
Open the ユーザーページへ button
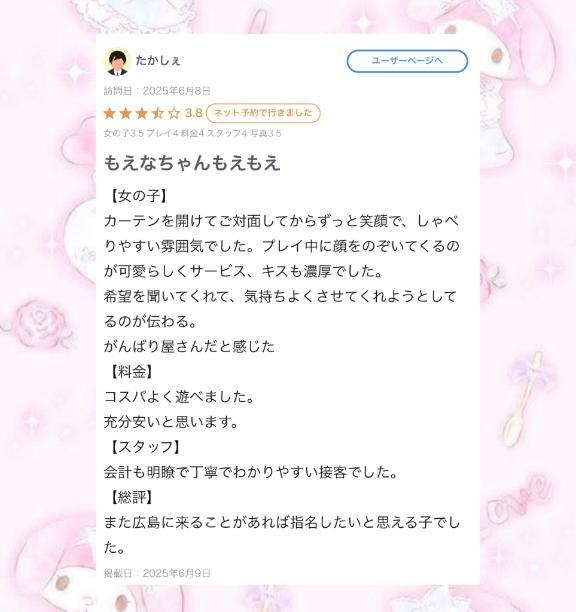click(407, 61)
